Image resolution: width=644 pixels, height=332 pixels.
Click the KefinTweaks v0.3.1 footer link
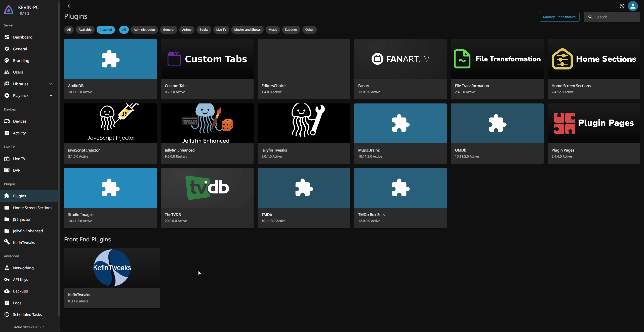[x=29, y=327]
